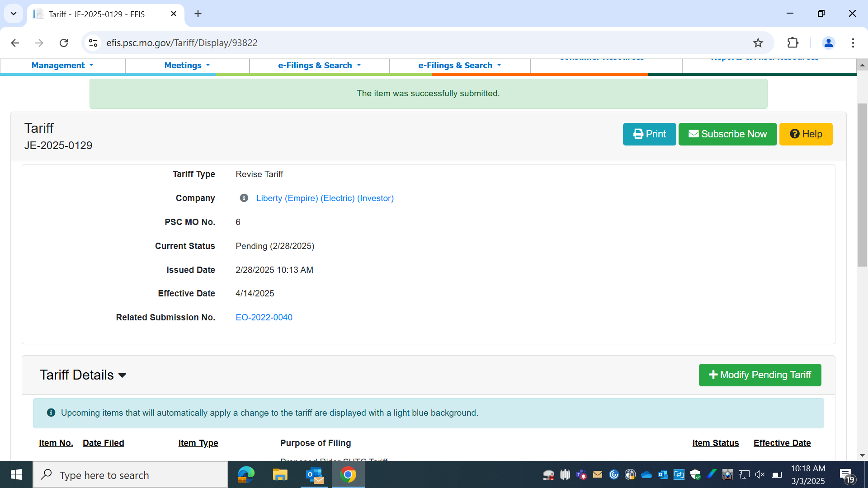This screenshot has height=488, width=868.
Task: Open the first e-Filings & Search menu
Action: [x=319, y=66]
